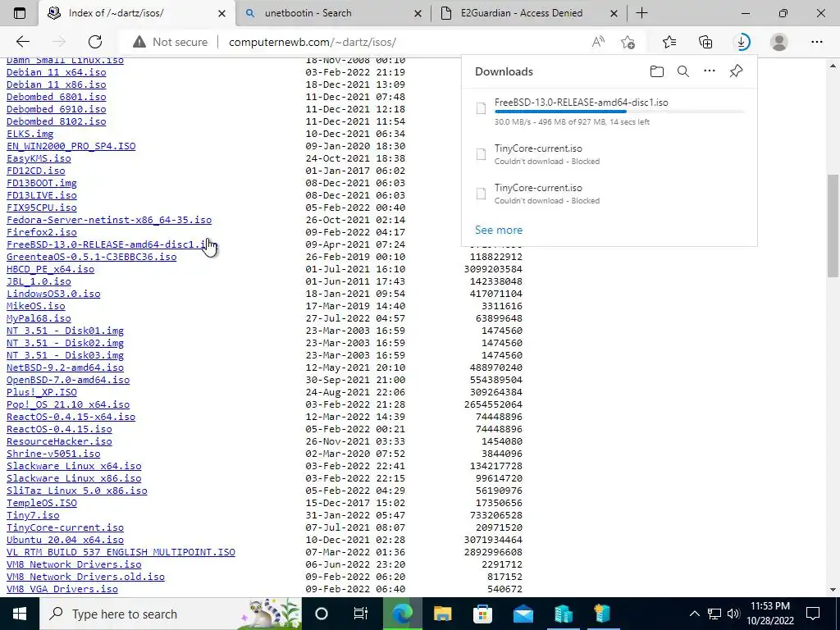The width and height of the screenshot is (840, 630).
Task: Open Mail app from taskbar
Action: (x=523, y=614)
